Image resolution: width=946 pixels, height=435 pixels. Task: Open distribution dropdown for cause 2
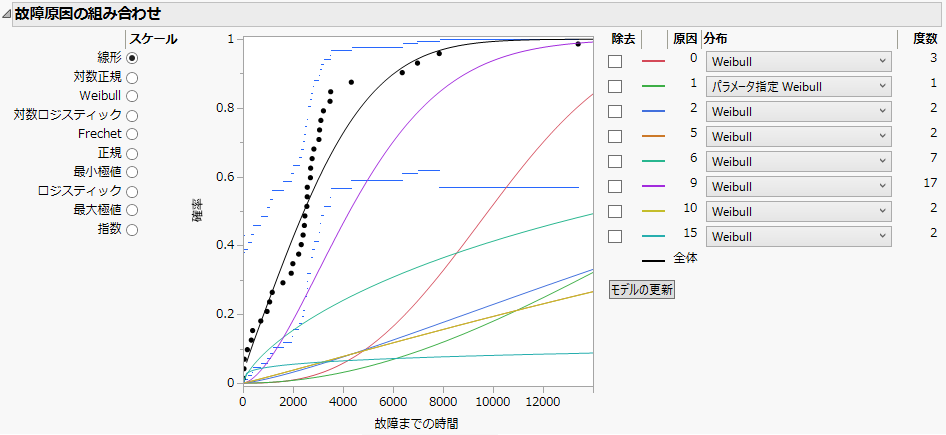pyautogui.click(x=799, y=112)
